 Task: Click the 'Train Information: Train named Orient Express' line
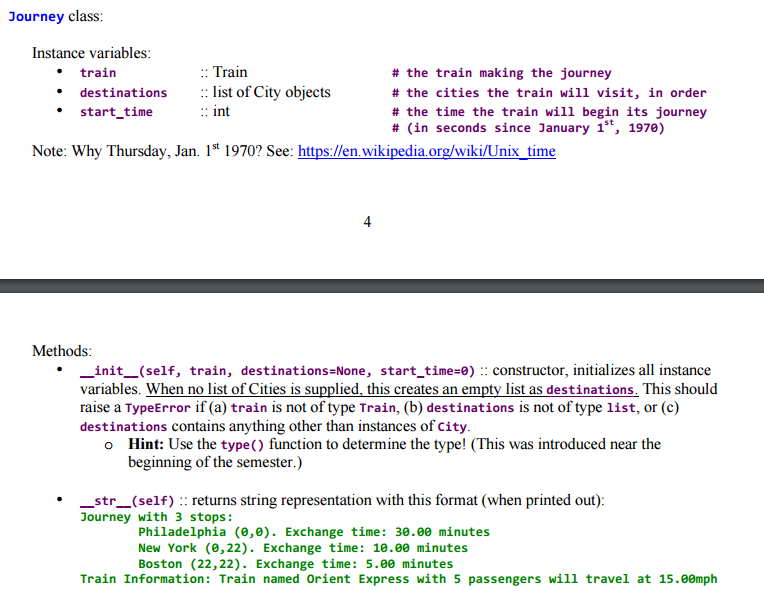(x=399, y=579)
